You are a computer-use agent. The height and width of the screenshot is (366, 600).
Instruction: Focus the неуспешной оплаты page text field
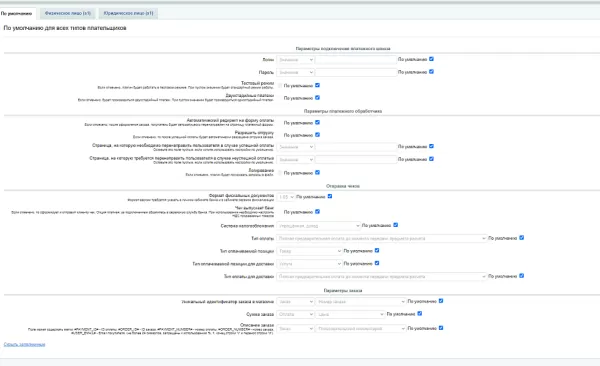pyautogui.click(x=356, y=160)
